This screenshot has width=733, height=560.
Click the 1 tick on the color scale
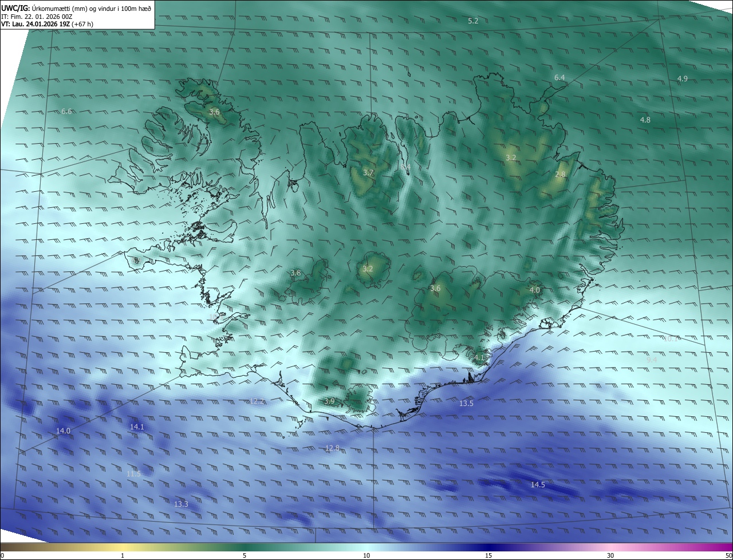pos(123,555)
